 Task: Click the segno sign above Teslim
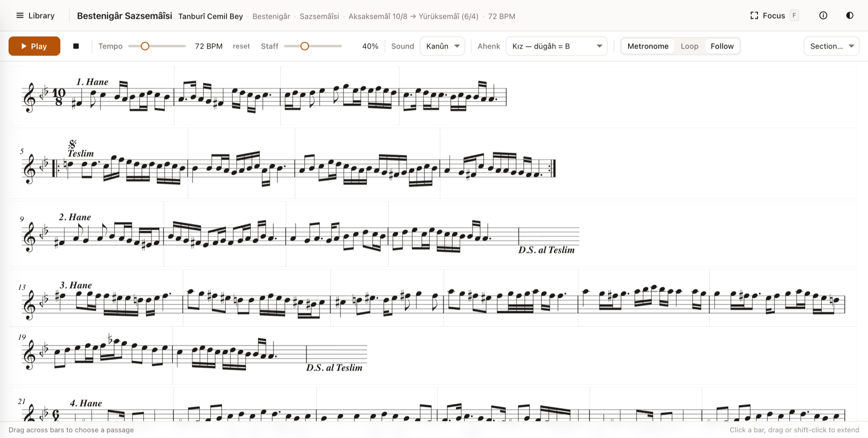(72, 144)
